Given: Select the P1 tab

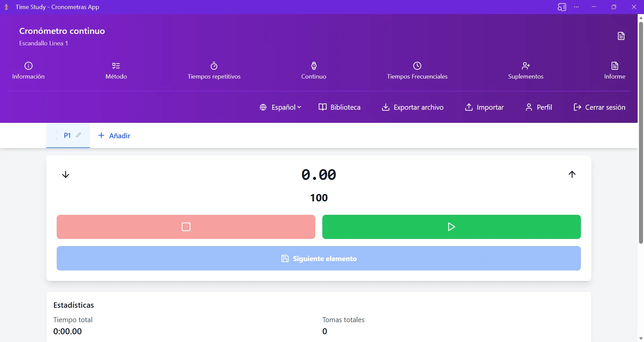Looking at the screenshot, I should tap(67, 136).
